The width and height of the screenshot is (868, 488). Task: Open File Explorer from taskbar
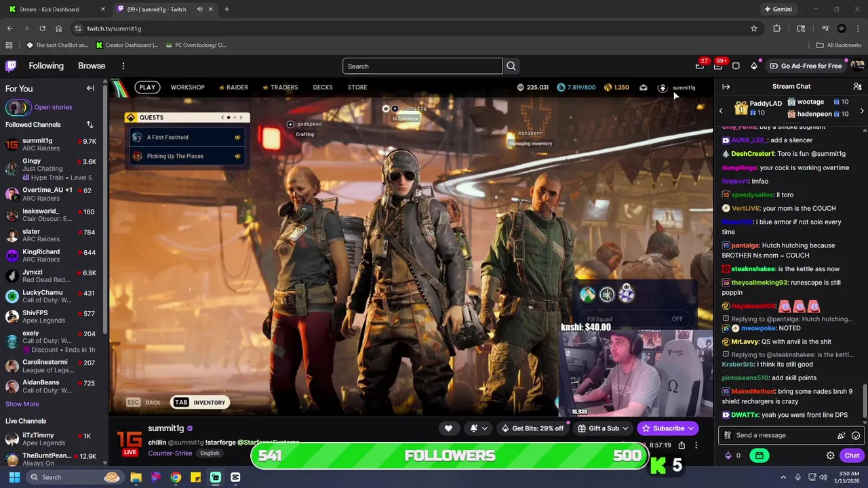click(136, 477)
